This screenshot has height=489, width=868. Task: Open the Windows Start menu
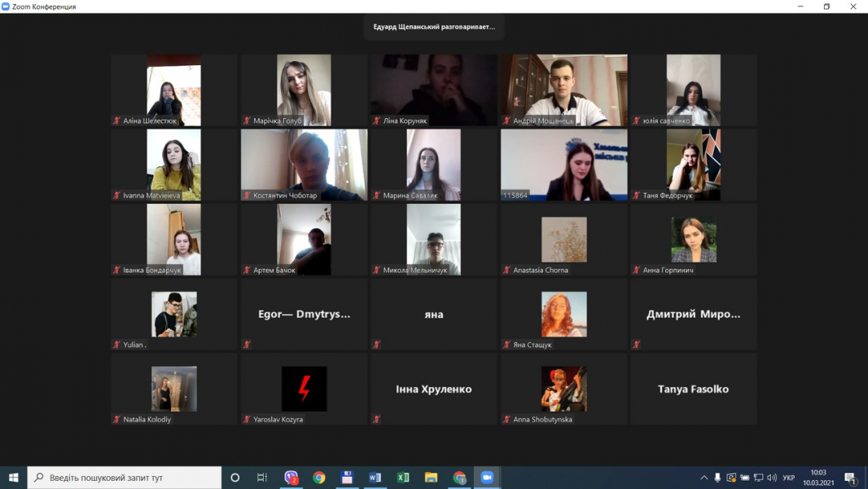click(13, 478)
